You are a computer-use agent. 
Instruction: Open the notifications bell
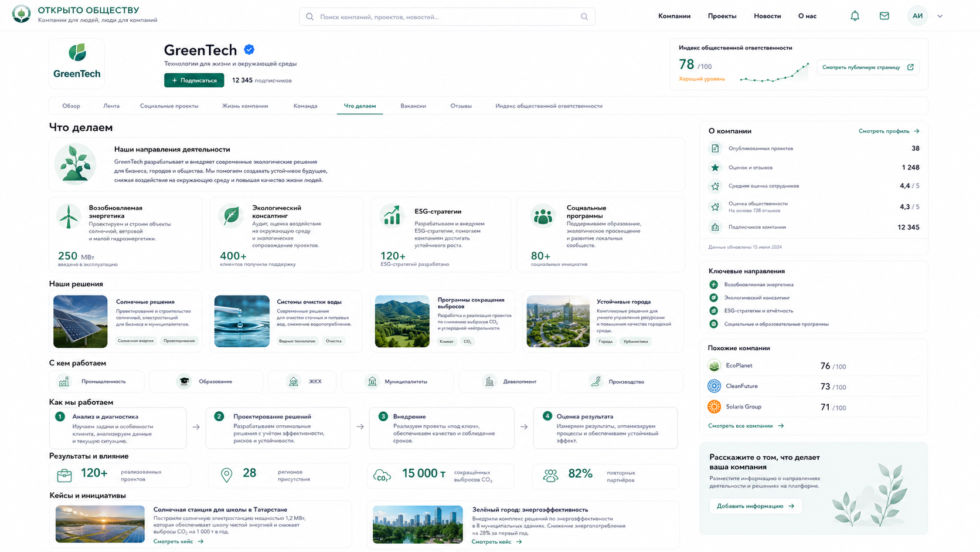(x=855, y=16)
